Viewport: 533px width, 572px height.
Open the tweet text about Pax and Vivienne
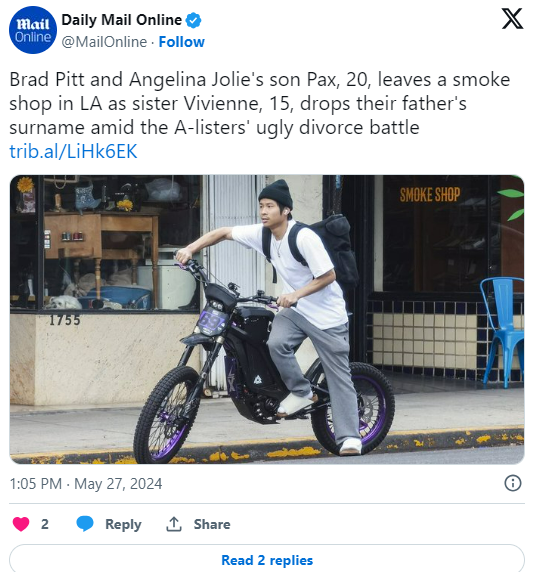click(259, 103)
